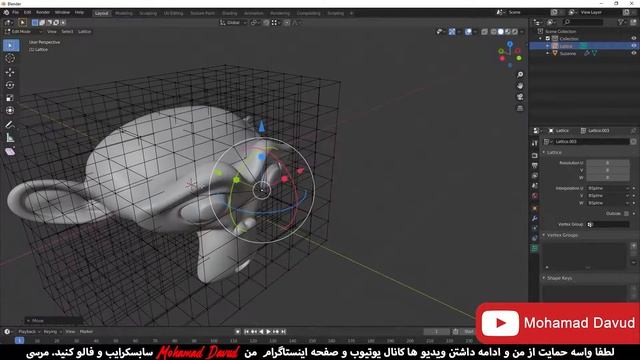Open the Lattice menu in viewport header
Image resolution: width=640 pixels, height=360 pixels.
click(x=84, y=31)
